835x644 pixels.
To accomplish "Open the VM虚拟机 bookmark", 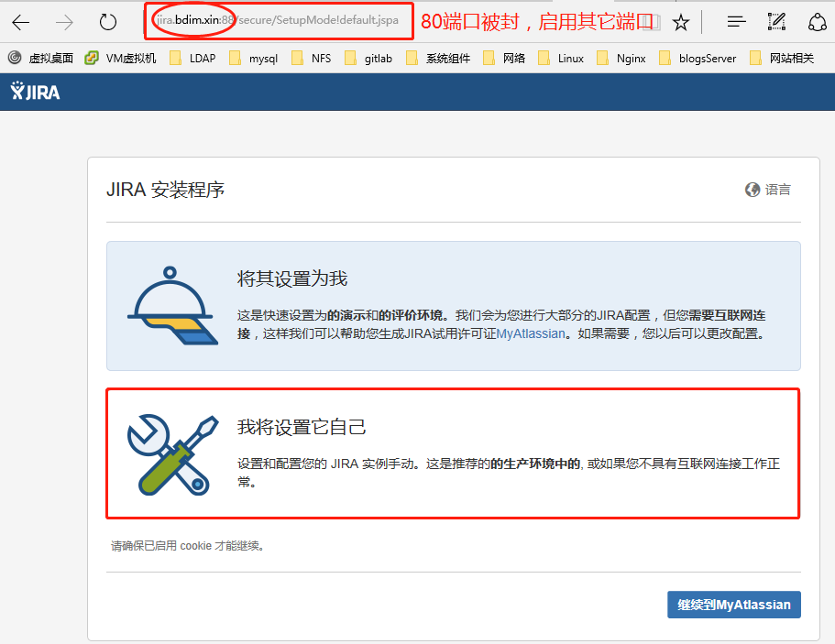I will (x=121, y=59).
